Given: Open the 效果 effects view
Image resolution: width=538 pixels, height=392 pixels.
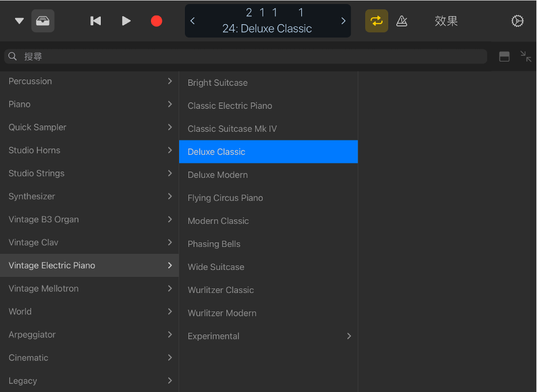Looking at the screenshot, I should coord(446,21).
